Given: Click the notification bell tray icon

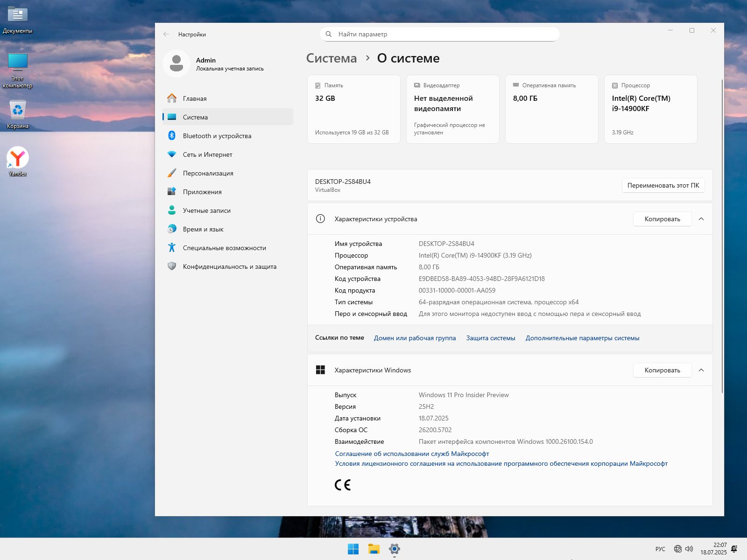Looking at the screenshot, I should [734, 549].
